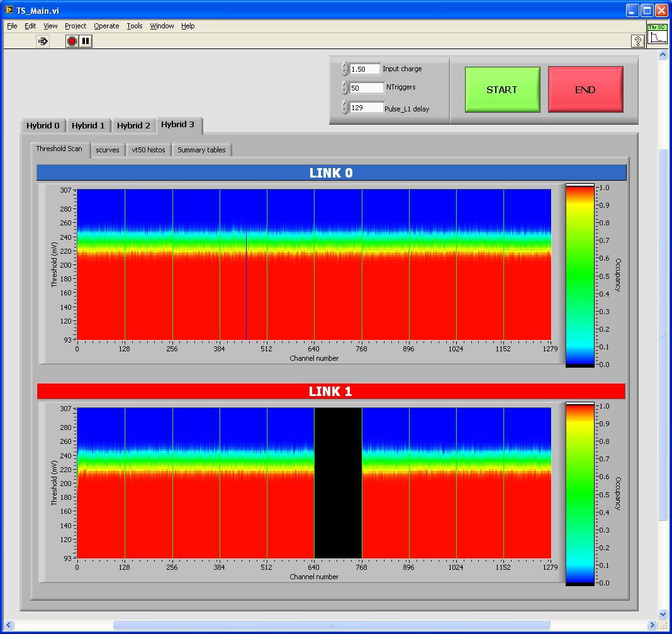Click the NTriggers stepper arrows
The image size is (672, 634).
coord(345,88)
